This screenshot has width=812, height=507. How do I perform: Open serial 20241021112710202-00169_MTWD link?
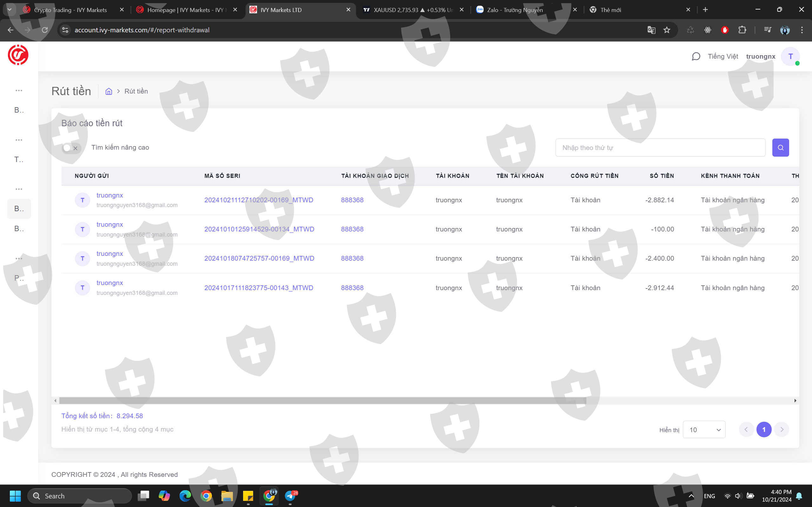click(258, 200)
